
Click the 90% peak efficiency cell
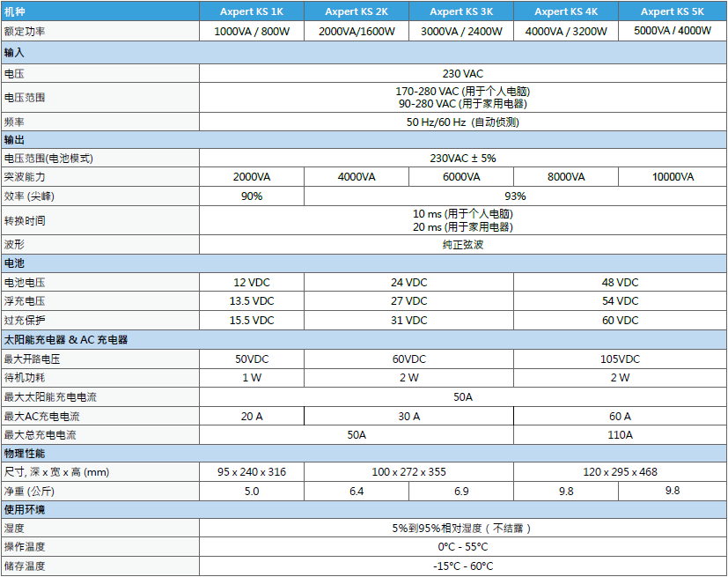(252, 196)
